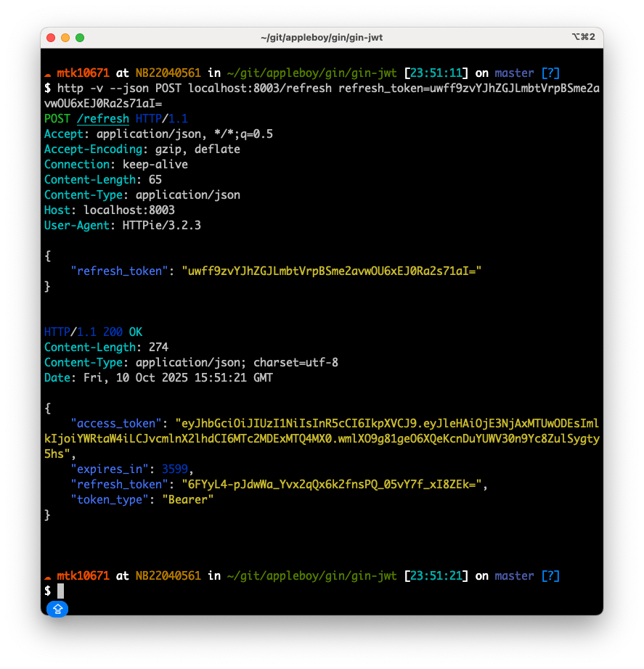Click the request body refresh_token value uwff9zvY…
The width and height of the screenshot is (644, 669).
click(332, 271)
